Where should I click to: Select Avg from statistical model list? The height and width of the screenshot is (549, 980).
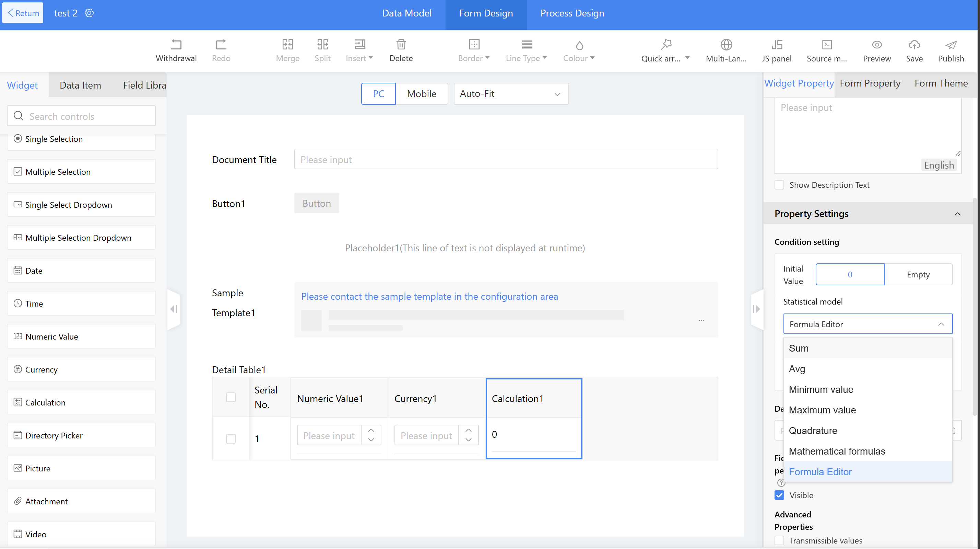coord(797,369)
